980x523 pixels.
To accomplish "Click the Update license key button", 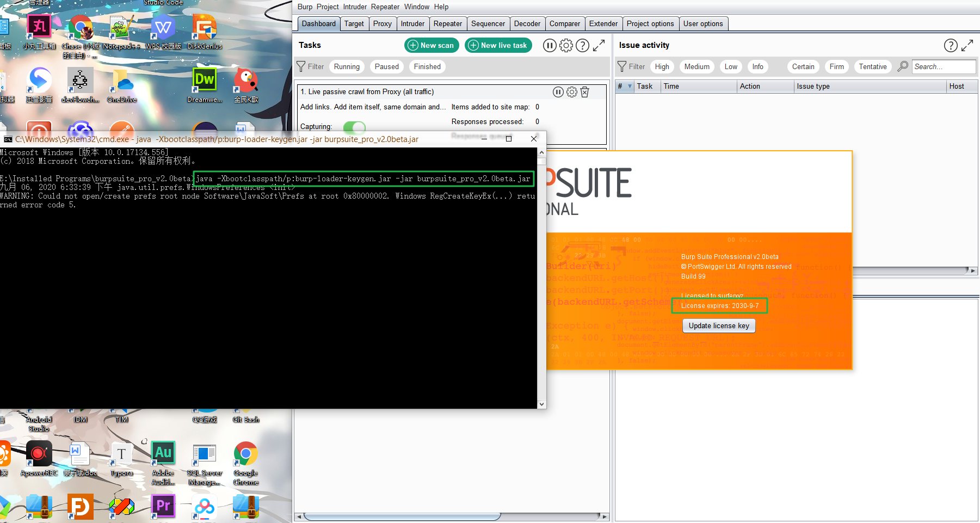I will pos(719,325).
